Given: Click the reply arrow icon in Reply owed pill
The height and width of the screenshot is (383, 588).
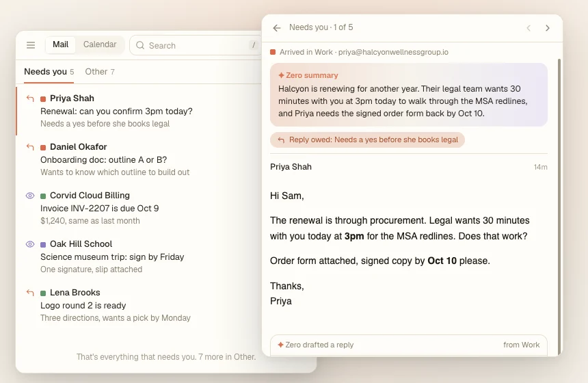Looking at the screenshot, I should pos(281,140).
